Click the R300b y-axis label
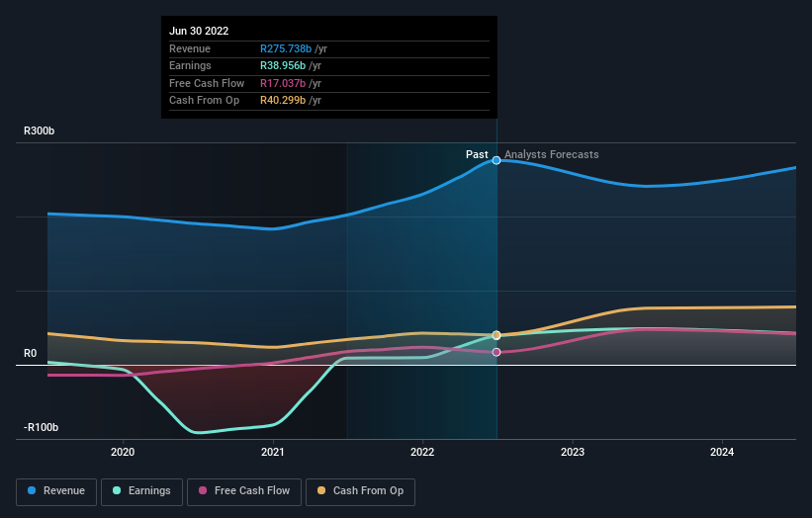 tap(39, 130)
